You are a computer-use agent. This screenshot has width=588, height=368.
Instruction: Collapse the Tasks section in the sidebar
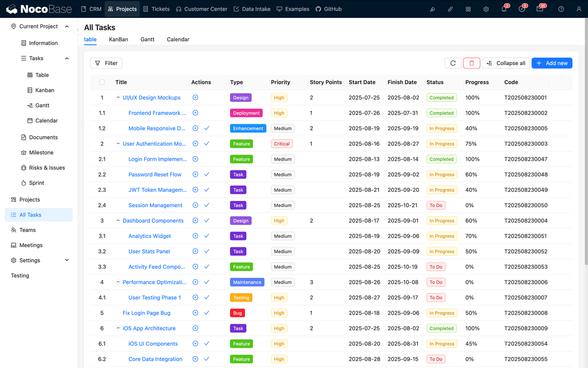(67, 58)
